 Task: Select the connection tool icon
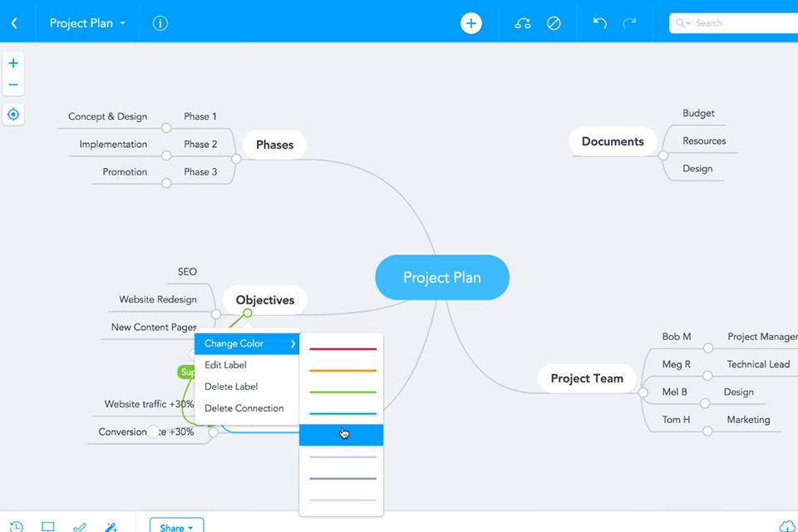coord(523,23)
